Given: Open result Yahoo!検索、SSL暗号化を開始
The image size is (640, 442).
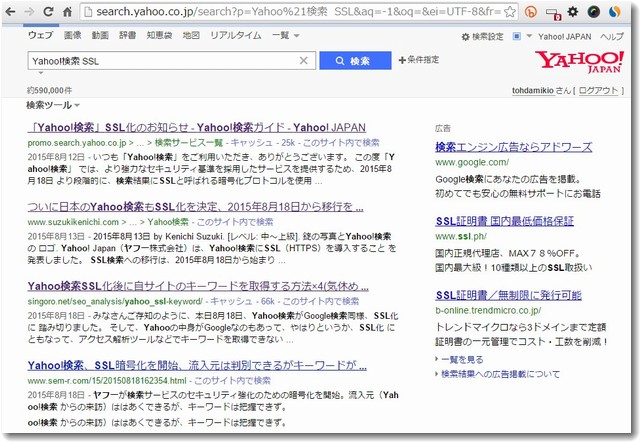Looking at the screenshot, I should [197, 365].
